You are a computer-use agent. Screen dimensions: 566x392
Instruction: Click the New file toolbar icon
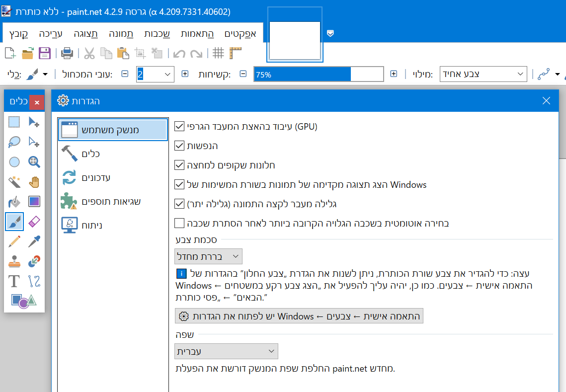coord(10,53)
